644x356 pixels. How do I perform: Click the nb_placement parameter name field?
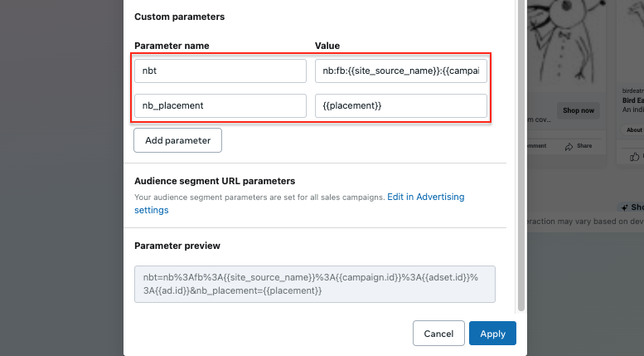(220, 105)
